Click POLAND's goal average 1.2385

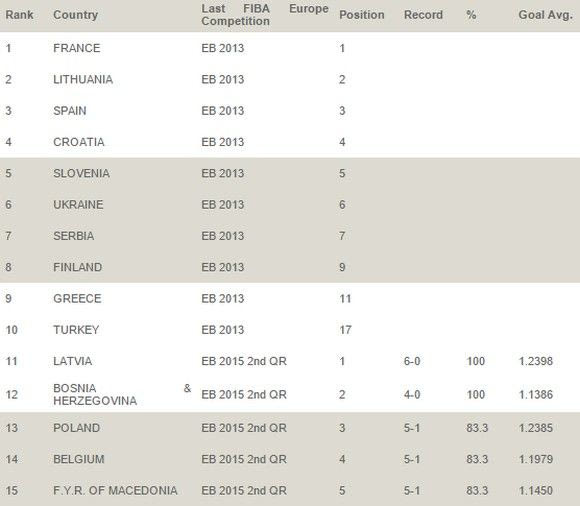[x=536, y=428]
